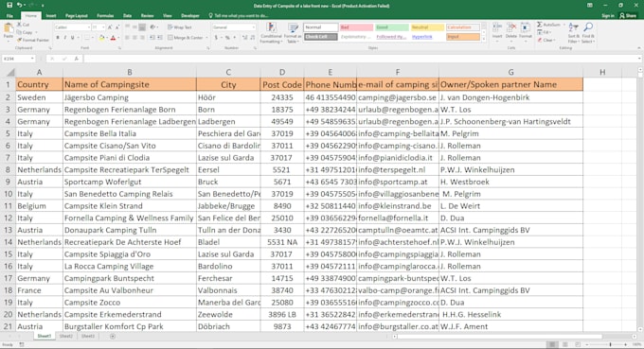Apply percent style

point(227,38)
